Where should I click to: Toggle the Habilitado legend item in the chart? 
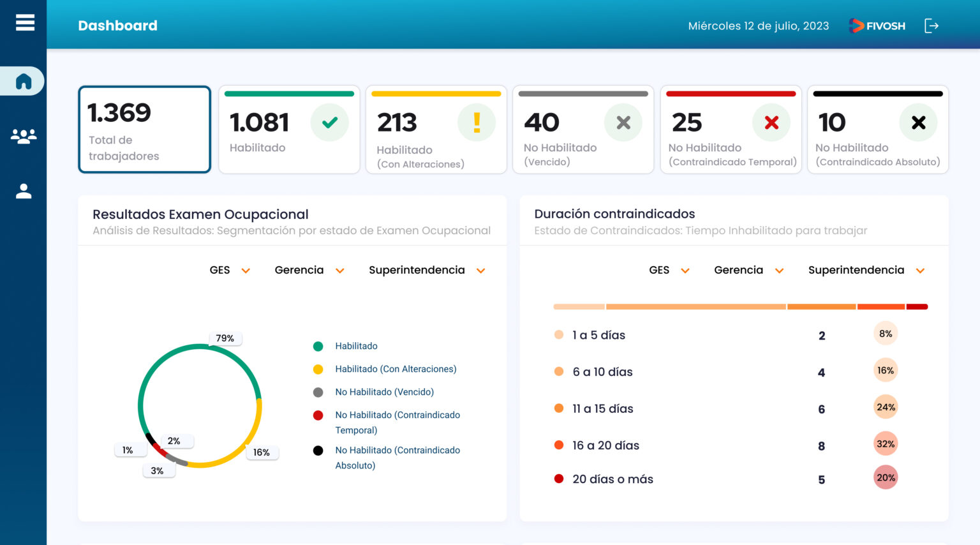(355, 346)
